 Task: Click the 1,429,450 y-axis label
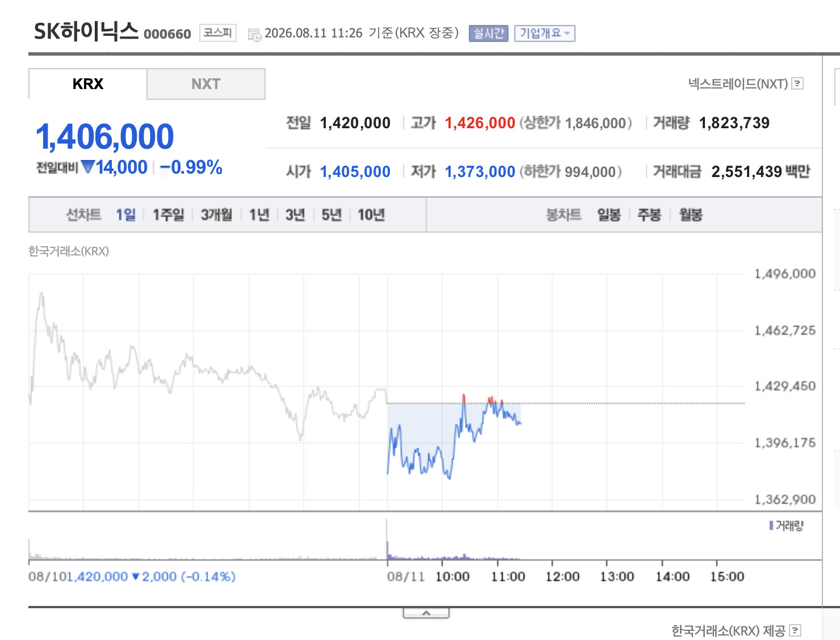click(x=785, y=386)
